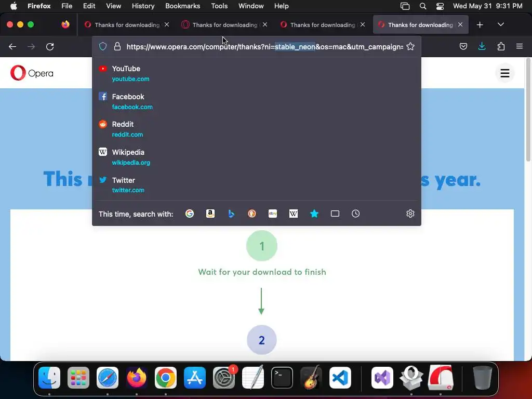Open the Extensions puzzle icon

(x=501, y=46)
